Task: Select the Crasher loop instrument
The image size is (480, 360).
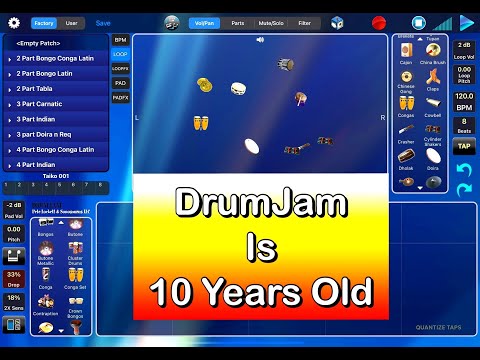Action: tap(406, 133)
